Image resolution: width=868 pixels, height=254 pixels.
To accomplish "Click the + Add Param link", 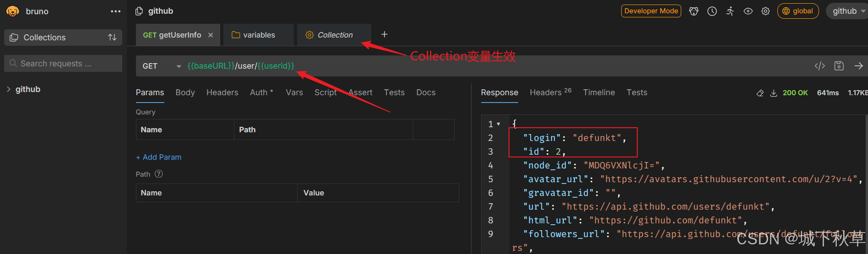I will 158,157.
